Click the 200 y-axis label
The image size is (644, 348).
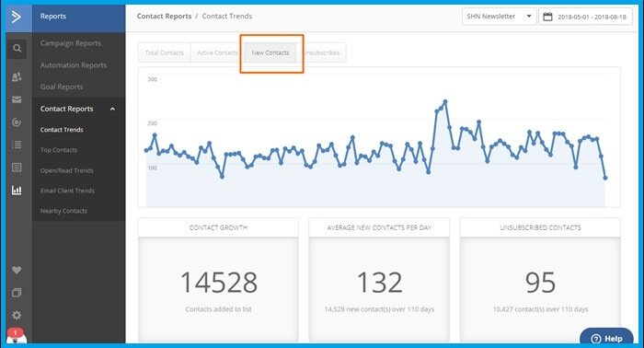(x=153, y=123)
